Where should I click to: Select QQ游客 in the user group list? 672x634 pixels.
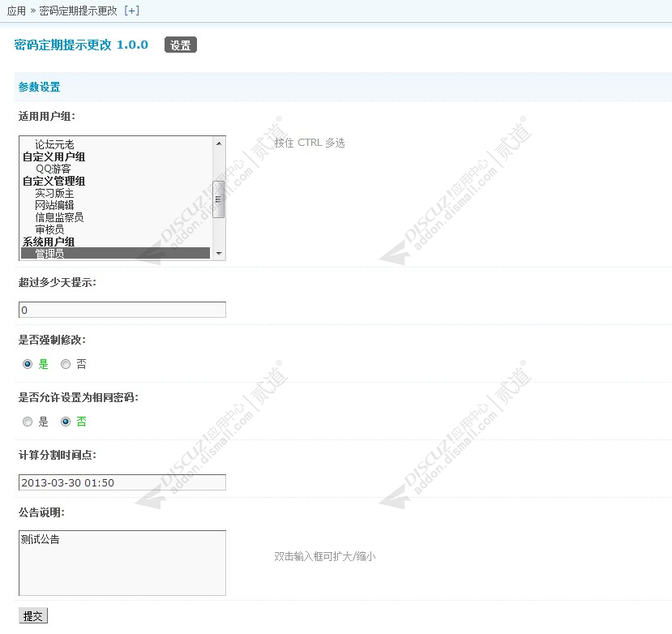click(54, 169)
